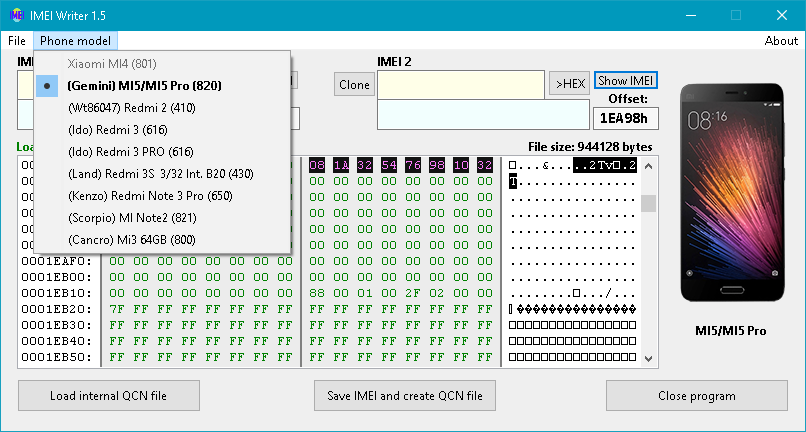Click the IMEI Writer app icon in title bar
Screen dimensions: 806x432
click(16, 15)
